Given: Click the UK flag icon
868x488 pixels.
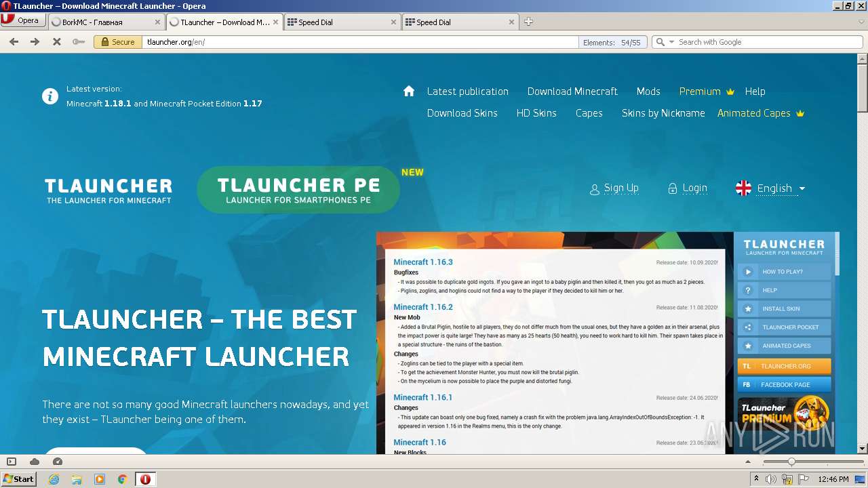Looking at the screenshot, I should pos(743,188).
